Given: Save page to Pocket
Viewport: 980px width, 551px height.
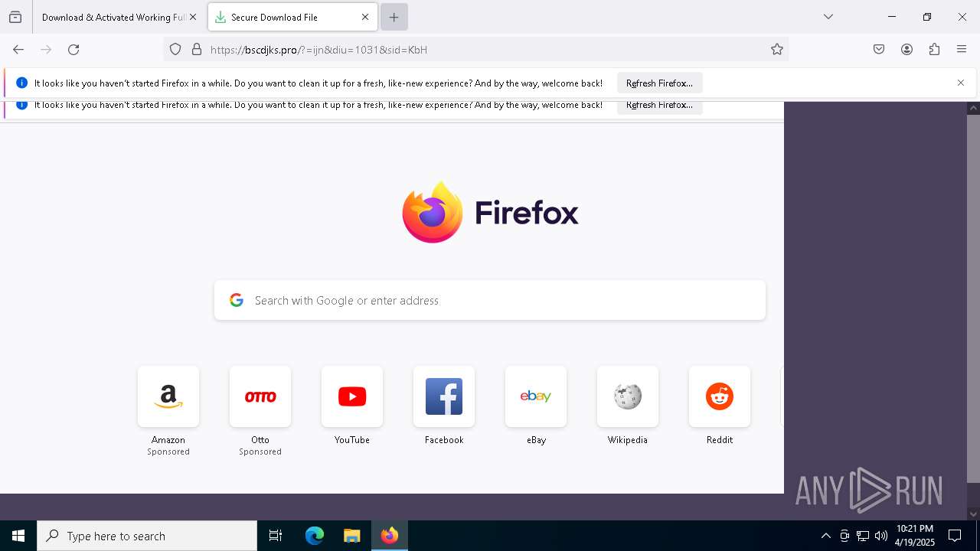Looking at the screenshot, I should [x=879, y=50].
